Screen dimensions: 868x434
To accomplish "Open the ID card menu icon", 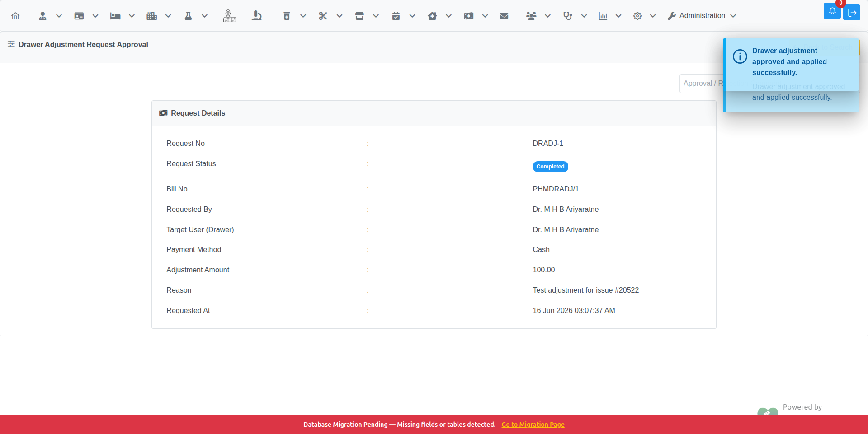I will tap(79, 16).
